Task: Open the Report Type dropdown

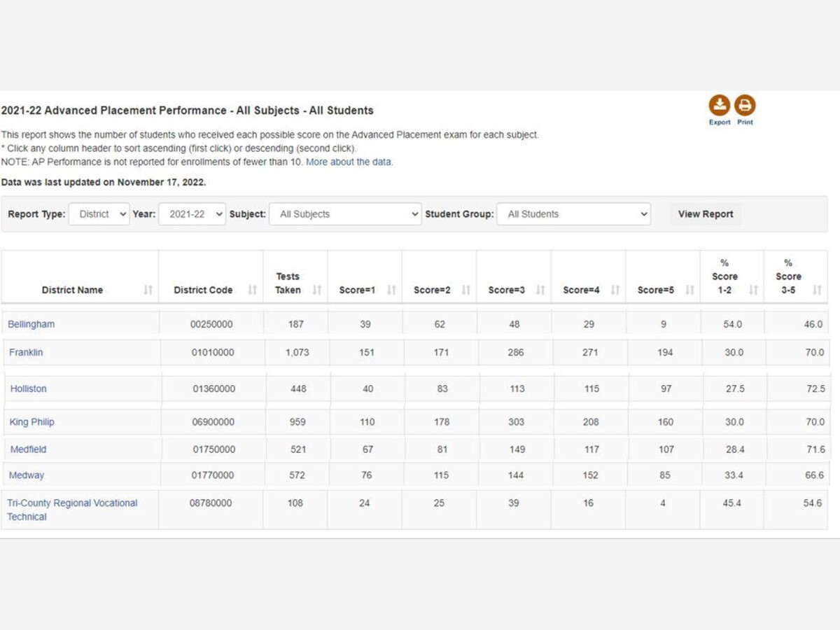Action: (x=99, y=214)
